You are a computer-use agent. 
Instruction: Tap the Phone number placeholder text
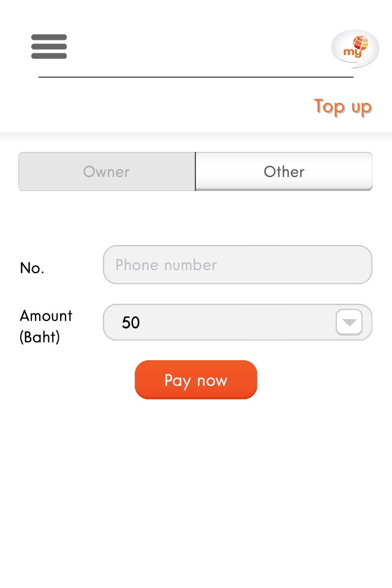pyautogui.click(x=166, y=265)
